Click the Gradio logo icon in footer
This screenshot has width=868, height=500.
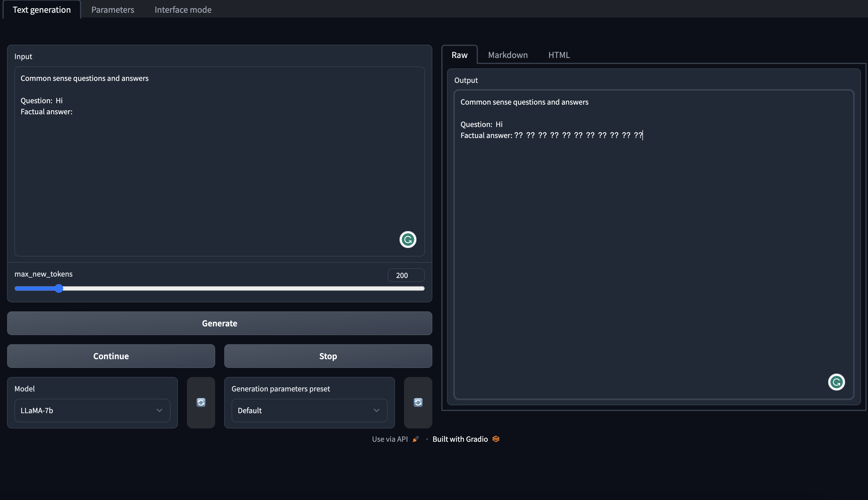tap(496, 439)
